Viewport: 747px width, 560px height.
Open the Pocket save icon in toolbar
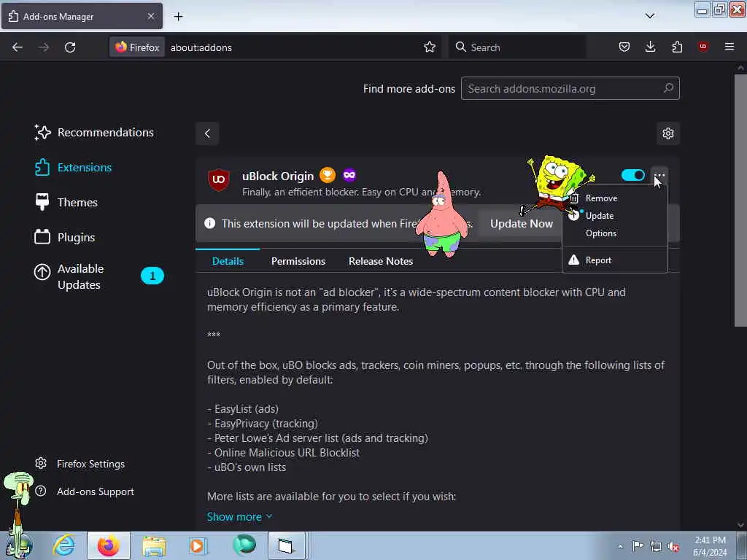[x=624, y=47]
